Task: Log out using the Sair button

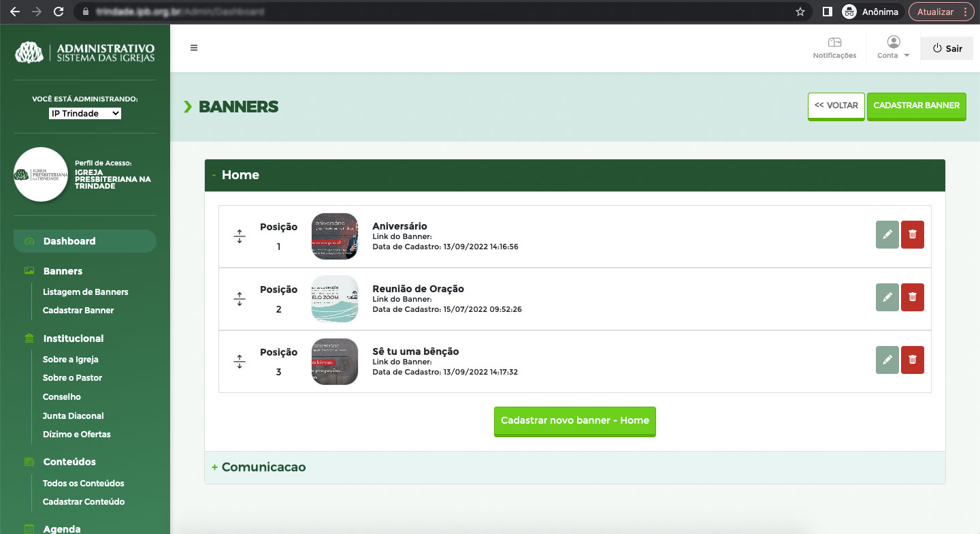Action: click(x=947, y=48)
